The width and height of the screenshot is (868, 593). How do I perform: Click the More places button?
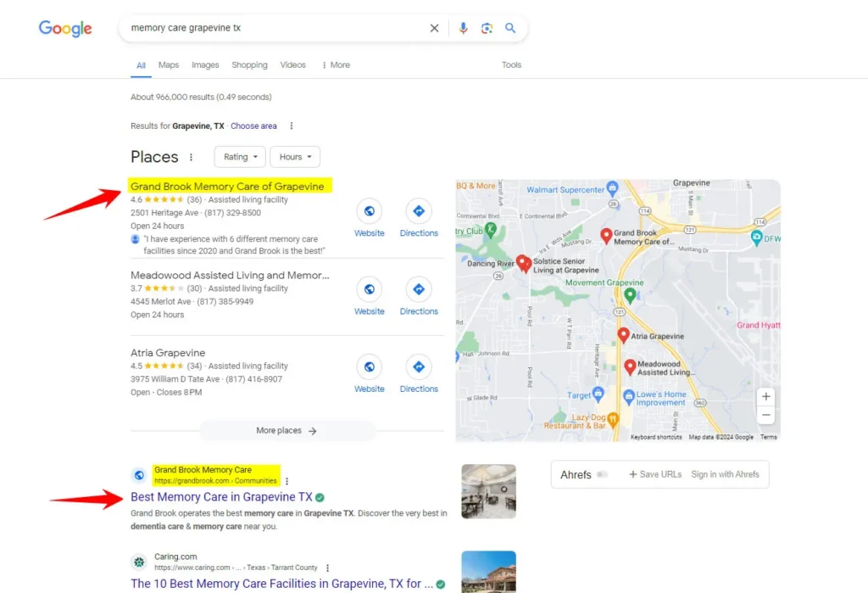(287, 431)
